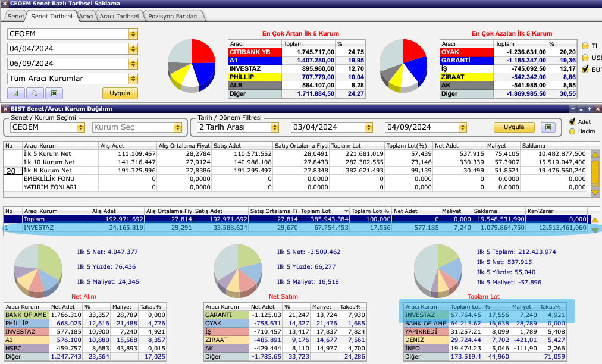Click the İlk N Kurum count field showing 20
Viewport: 602px width, 364px height.
(12, 171)
